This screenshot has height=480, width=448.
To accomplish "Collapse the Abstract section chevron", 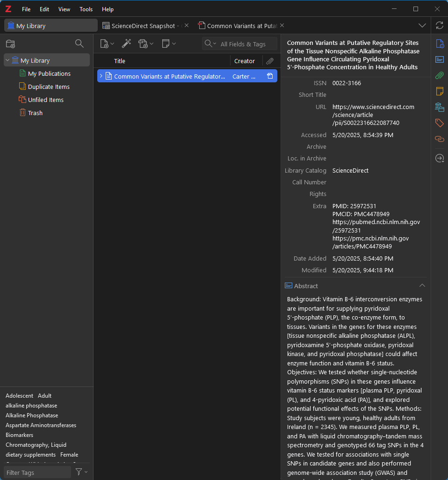I will point(422,285).
